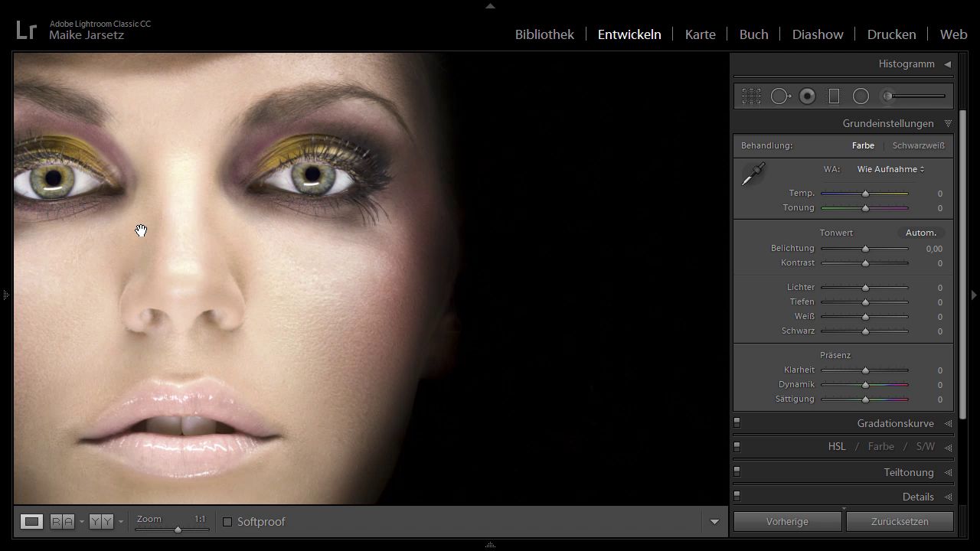Click the Sättigung slider handle
Image resolution: width=980 pixels, height=551 pixels.
point(865,399)
